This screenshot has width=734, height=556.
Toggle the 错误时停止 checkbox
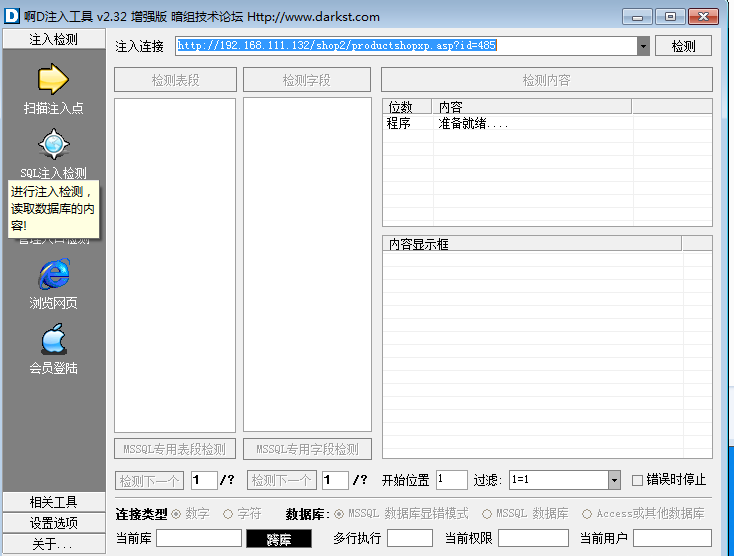point(637,480)
